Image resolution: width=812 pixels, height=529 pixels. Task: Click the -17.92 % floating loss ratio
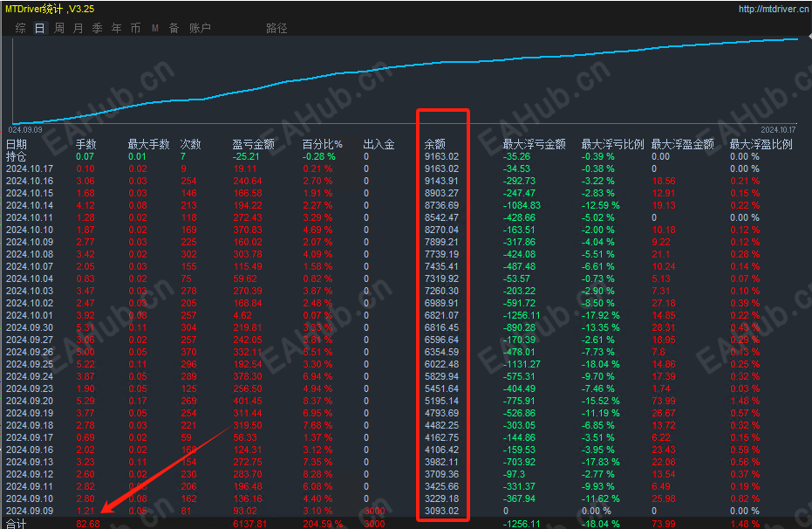click(601, 315)
